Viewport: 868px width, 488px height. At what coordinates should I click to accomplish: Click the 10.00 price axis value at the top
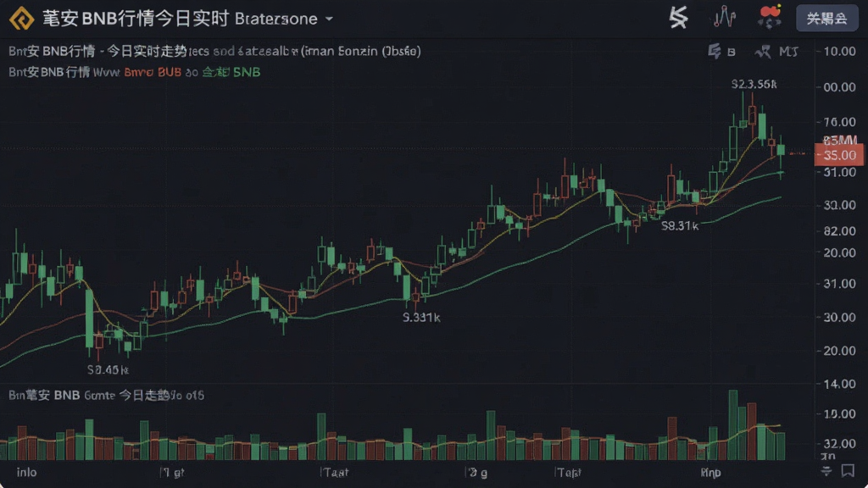(839, 52)
